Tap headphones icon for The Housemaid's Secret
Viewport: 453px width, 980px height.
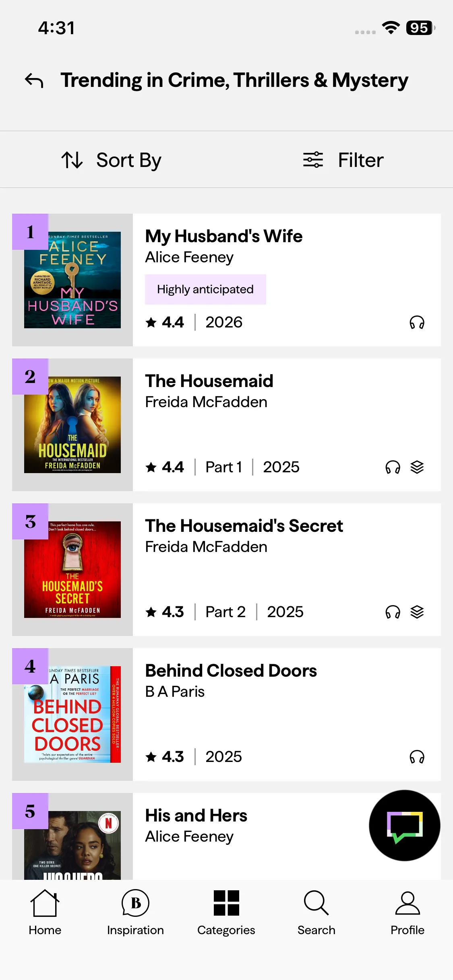pyautogui.click(x=393, y=612)
